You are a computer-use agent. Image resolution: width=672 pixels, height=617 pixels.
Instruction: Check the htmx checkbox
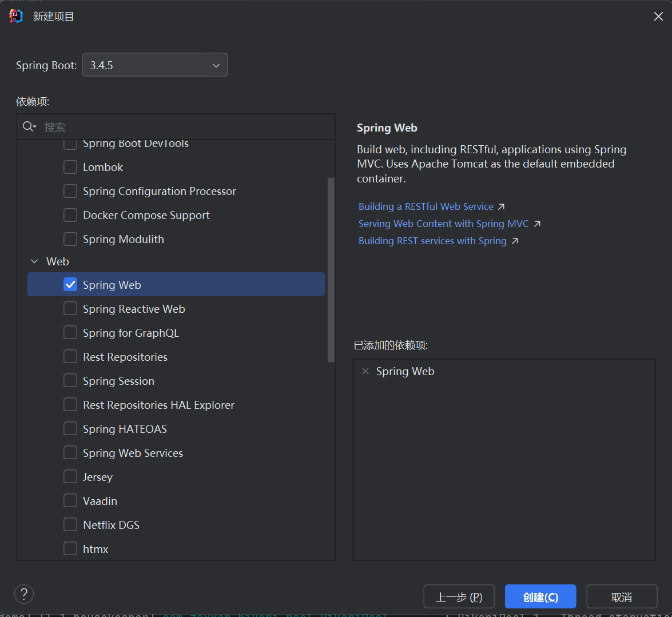click(x=70, y=548)
